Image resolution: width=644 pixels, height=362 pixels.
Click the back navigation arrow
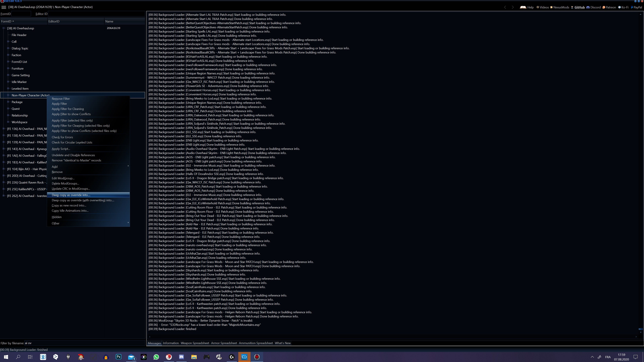[505, 7]
